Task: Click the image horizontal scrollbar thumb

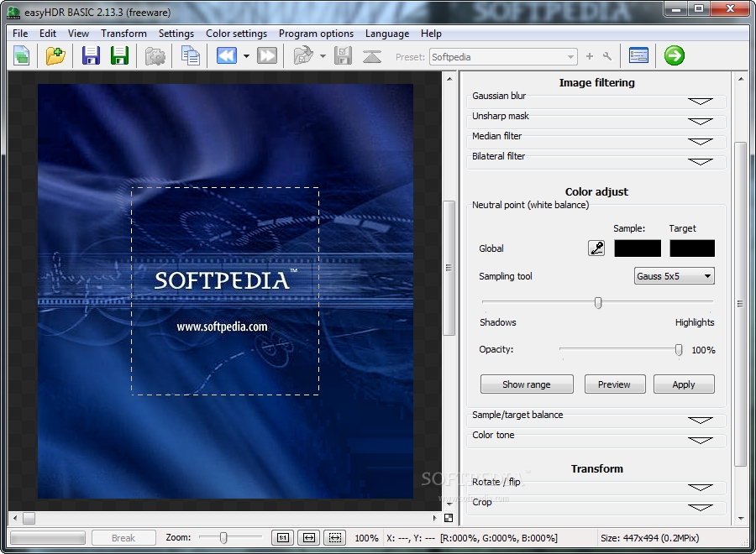Action: [29, 519]
